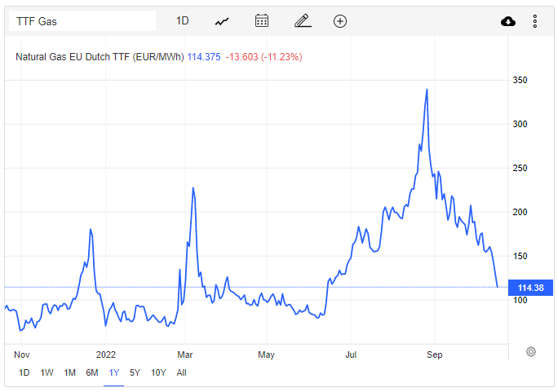Click the Nov date axis label
This screenshot has width=558, height=392.
(x=22, y=355)
